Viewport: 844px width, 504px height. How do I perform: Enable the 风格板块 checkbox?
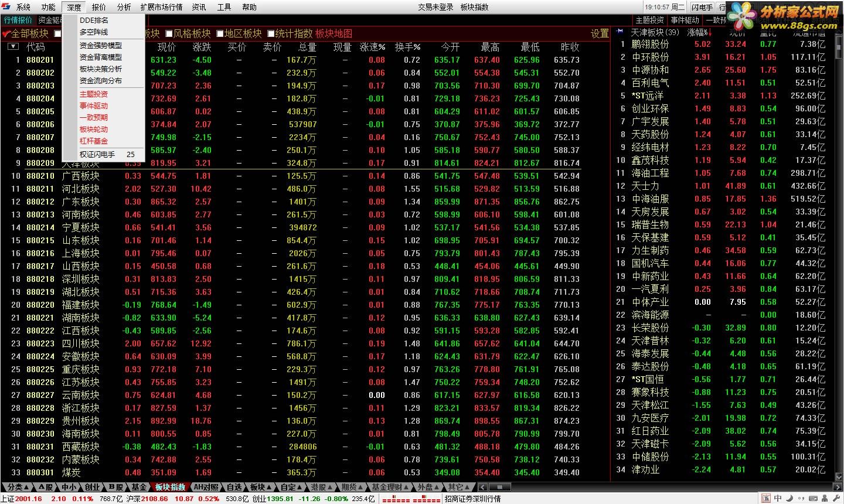pyautogui.click(x=169, y=33)
